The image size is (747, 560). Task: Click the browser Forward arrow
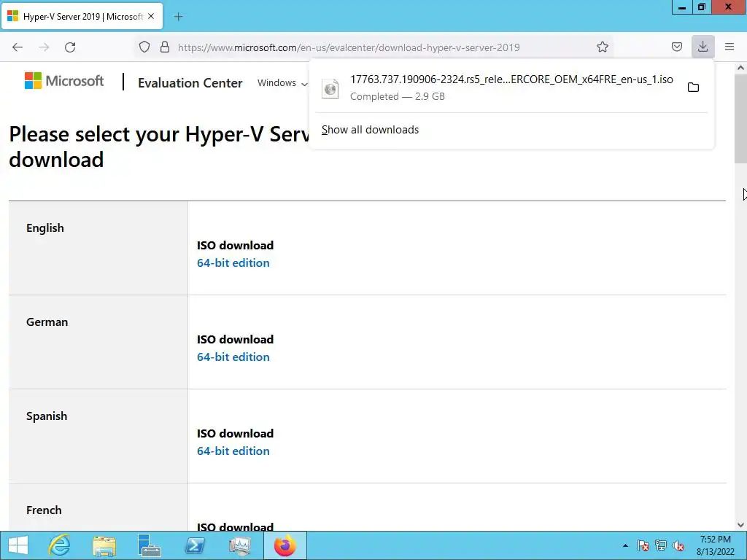[44, 47]
